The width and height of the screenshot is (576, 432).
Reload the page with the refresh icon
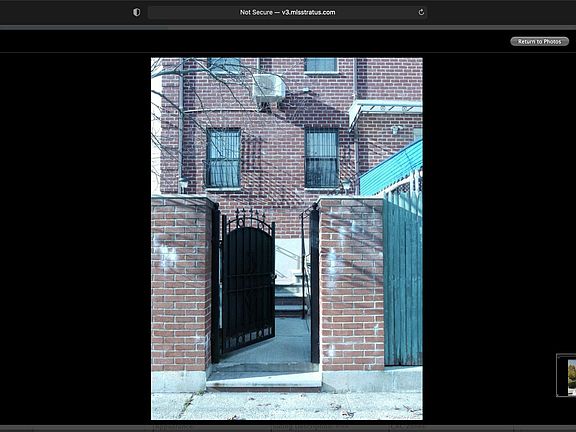(x=421, y=12)
